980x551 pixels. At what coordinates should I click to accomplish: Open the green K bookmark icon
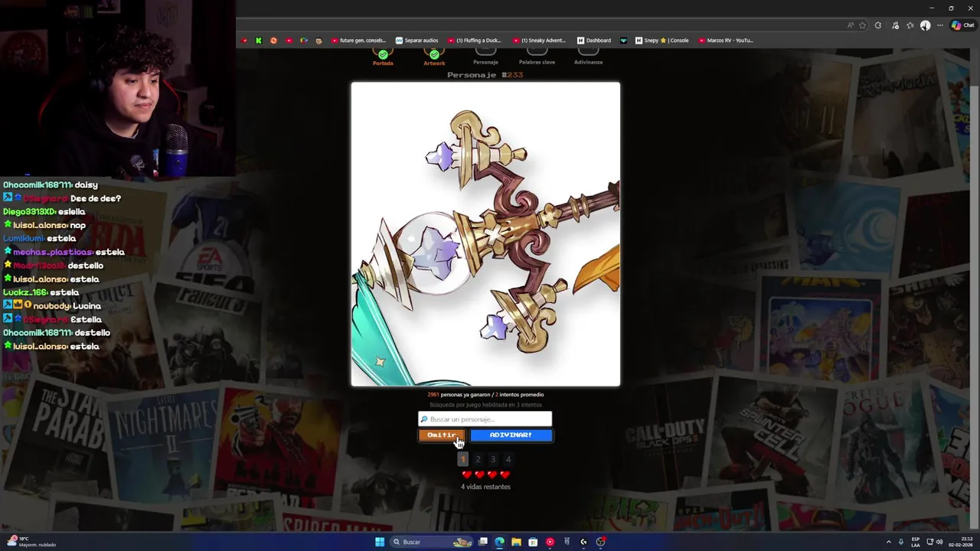[x=259, y=41]
